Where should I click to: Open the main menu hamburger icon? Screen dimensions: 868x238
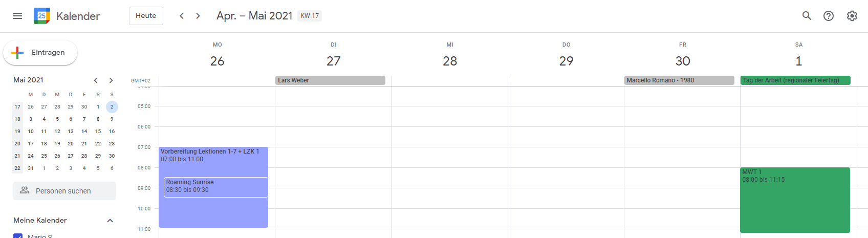coord(17,16)
